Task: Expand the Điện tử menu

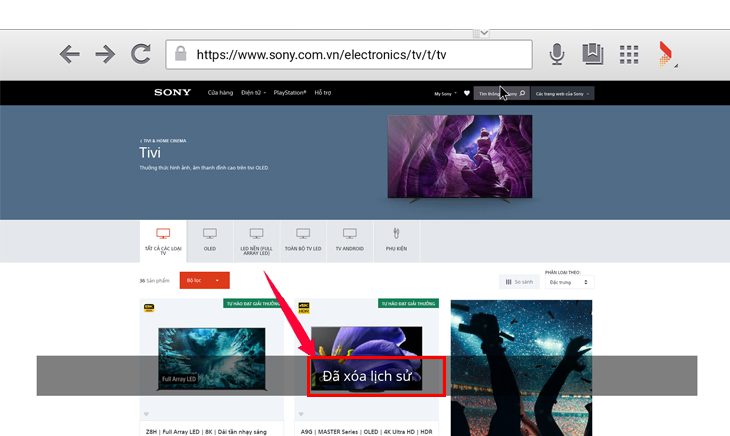Action: click(254, 93)
